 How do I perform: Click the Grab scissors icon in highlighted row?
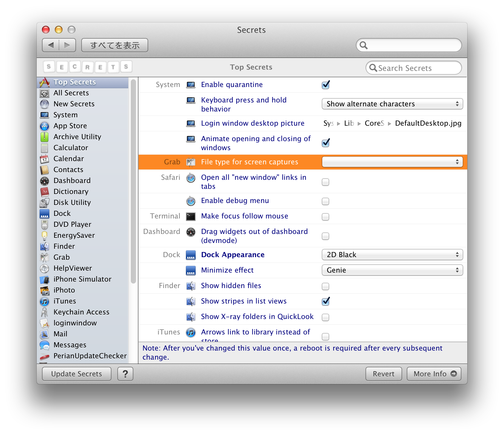click(x=191, y=162)
